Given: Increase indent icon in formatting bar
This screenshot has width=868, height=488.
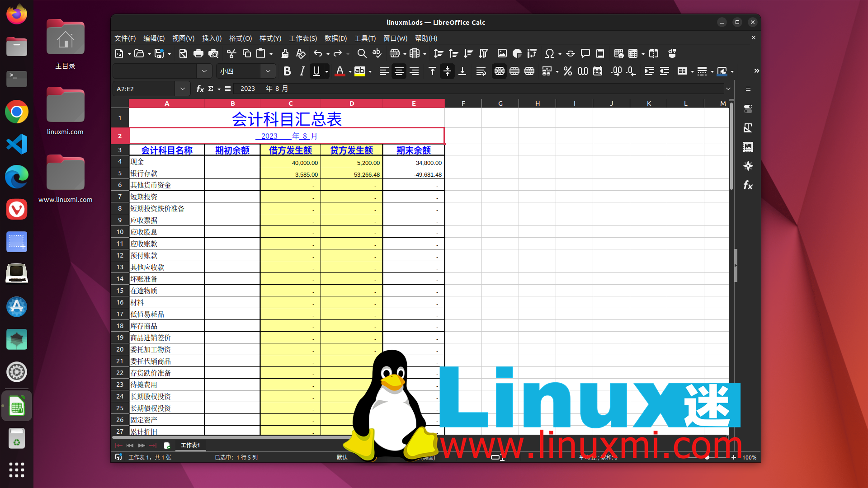Looking at the screenshot, I should [x=649, y=71].
